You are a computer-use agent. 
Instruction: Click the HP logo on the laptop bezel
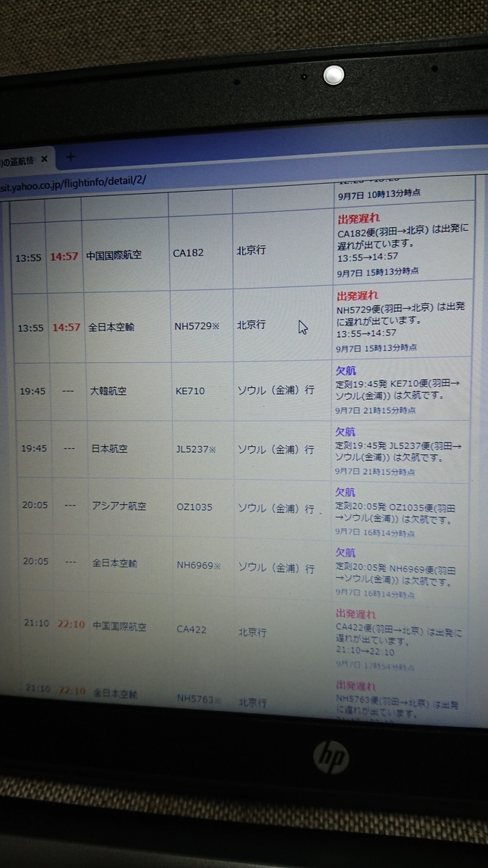click(x=331, y=757)
